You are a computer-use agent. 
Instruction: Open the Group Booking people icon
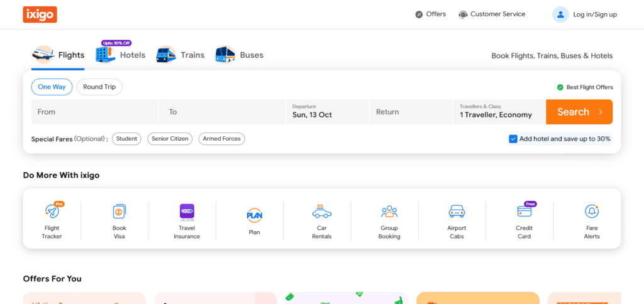click(x=389, y=212)
